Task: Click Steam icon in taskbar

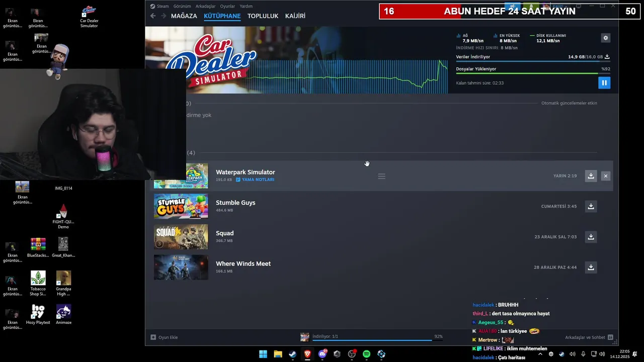Action: pos(292,354)
